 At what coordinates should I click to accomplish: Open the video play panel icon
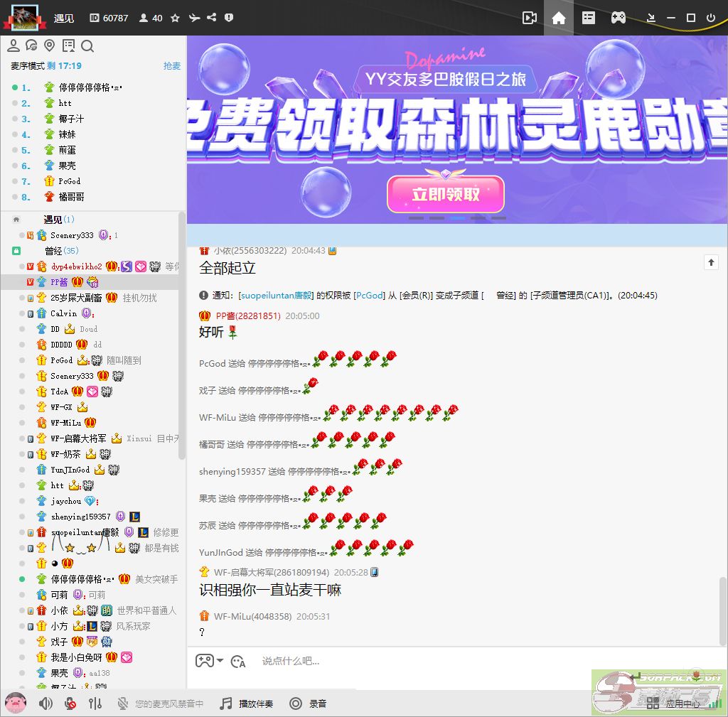tap(529, 18)
